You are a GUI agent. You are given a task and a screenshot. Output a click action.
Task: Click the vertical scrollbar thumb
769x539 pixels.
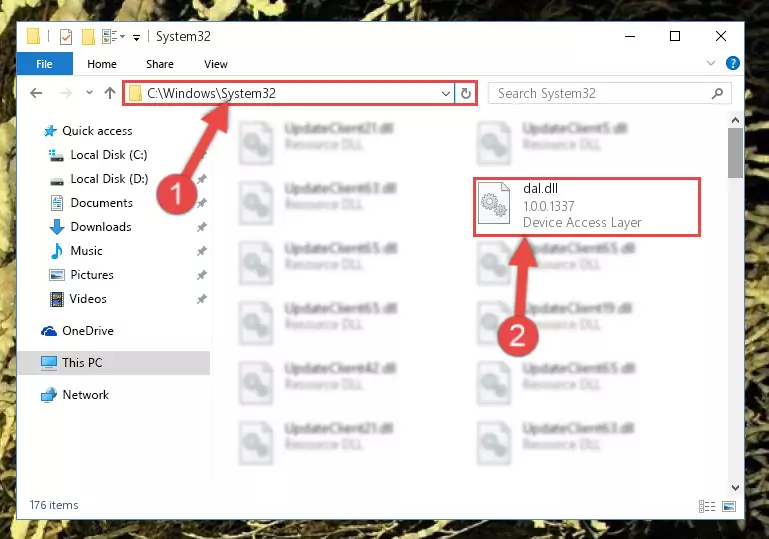735,153
